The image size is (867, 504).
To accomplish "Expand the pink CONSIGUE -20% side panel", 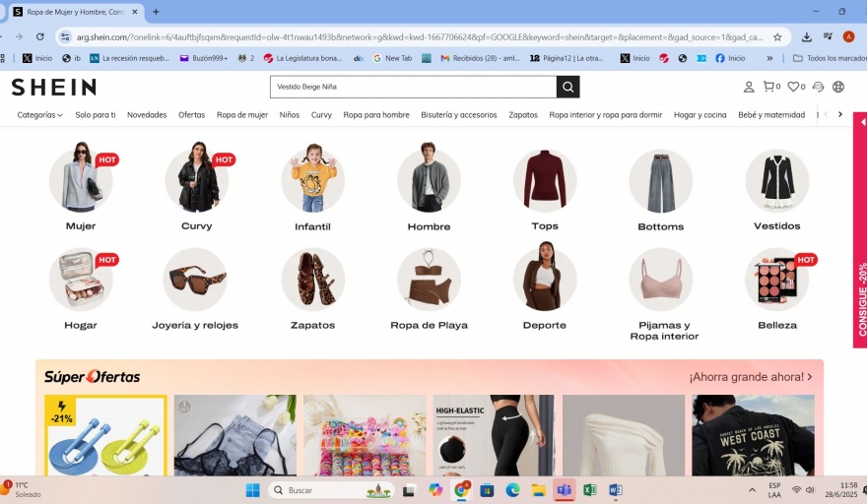I will click(860, 230).
